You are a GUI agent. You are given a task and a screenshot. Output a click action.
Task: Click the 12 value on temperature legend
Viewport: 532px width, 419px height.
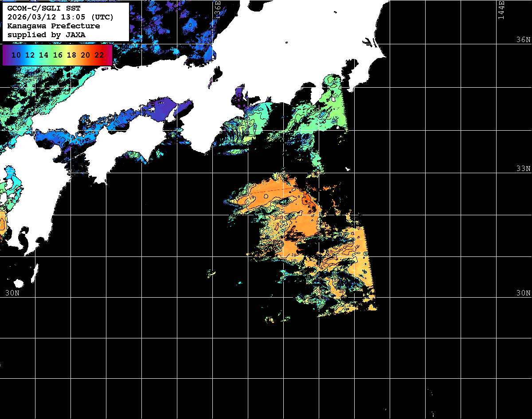[30, 55]
